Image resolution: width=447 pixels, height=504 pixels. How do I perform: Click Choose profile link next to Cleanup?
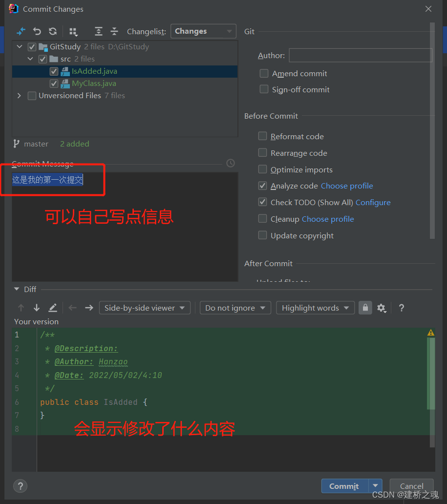coord(328,219)
